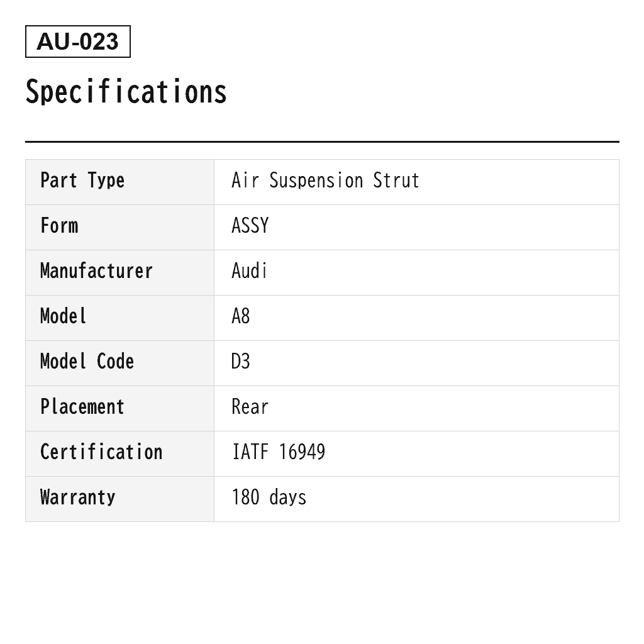Select the Specifications heading

pos(126,92)
